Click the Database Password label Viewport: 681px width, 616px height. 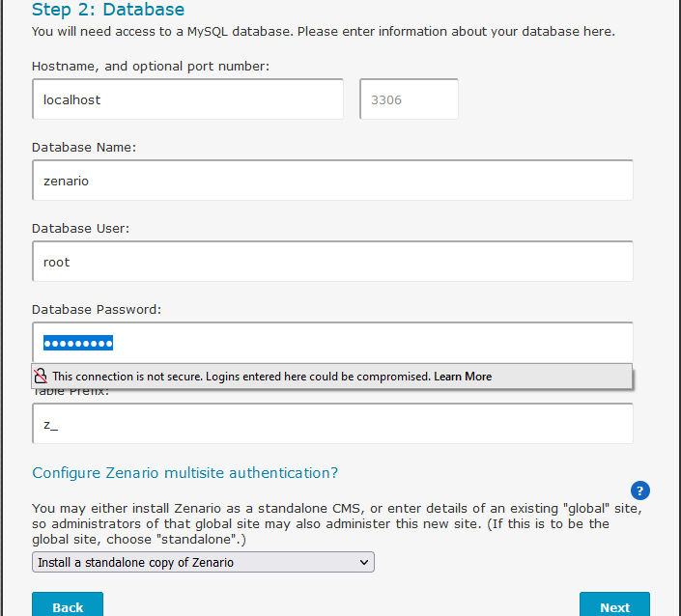point(97,310)
